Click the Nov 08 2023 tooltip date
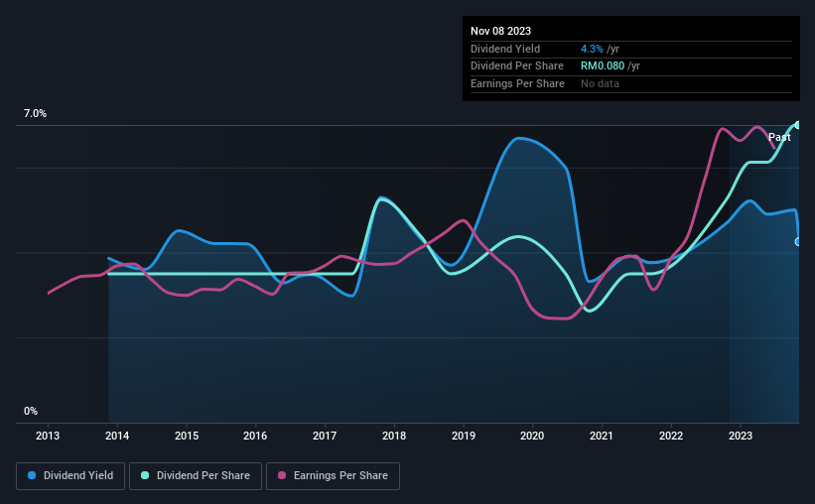 click(x=500, y=31)
